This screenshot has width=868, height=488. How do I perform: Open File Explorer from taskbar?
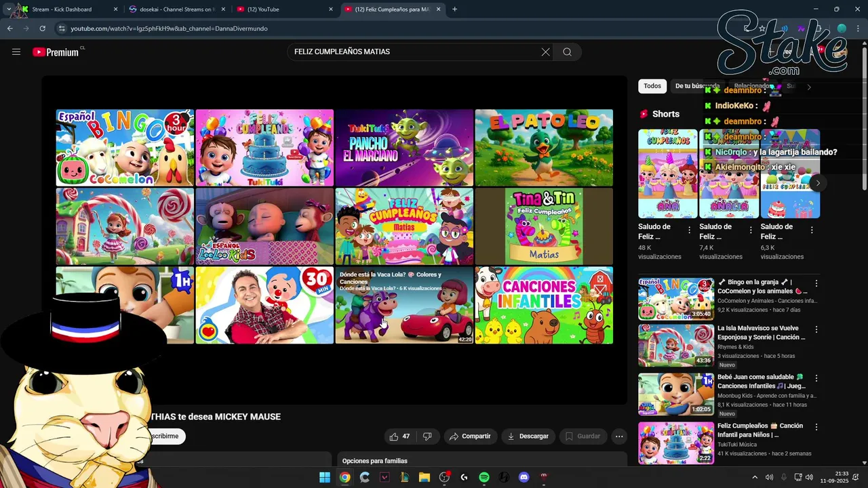[x=424, y=477]
